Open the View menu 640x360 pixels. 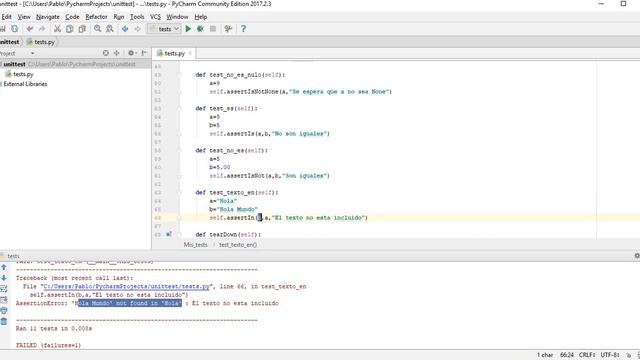point(24,17)
